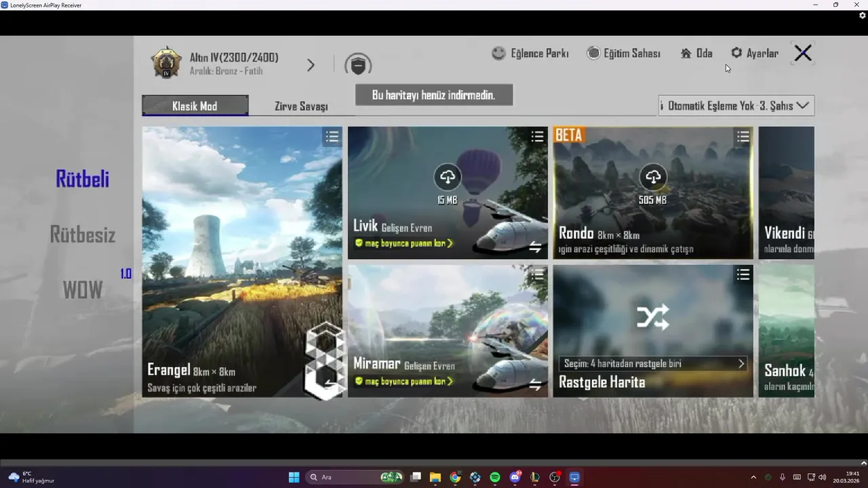
Task: Expand the rank details chevron arrow
Action: point(311,65)
